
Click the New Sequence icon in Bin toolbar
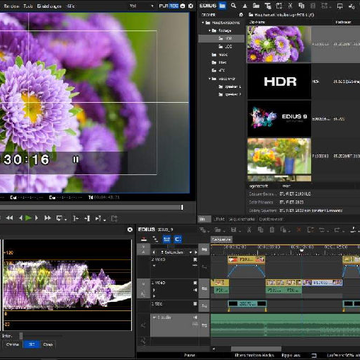279,6
